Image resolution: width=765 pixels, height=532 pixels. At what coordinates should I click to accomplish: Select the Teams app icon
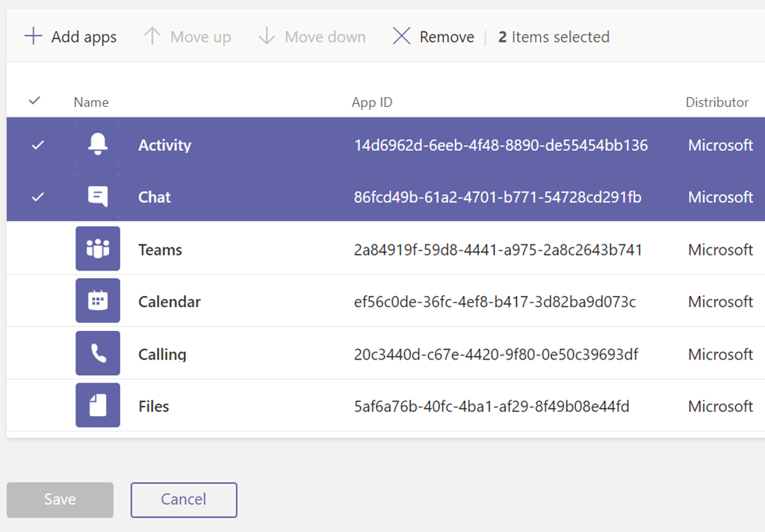coord(97,249)
